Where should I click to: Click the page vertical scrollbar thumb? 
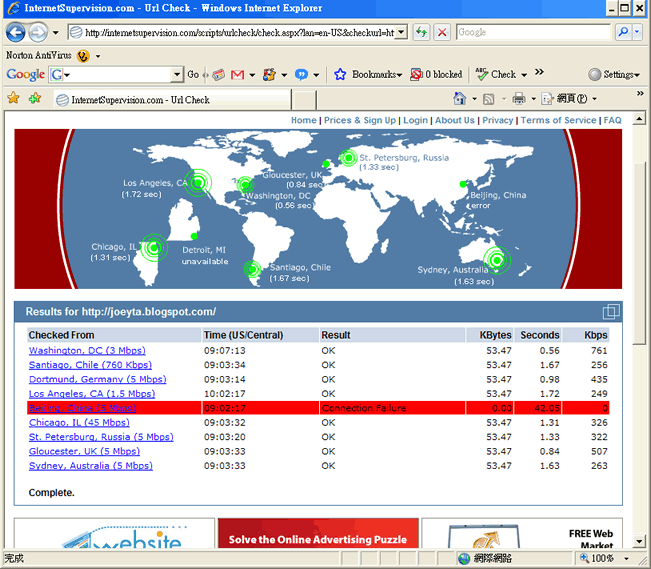click(639, 252)
